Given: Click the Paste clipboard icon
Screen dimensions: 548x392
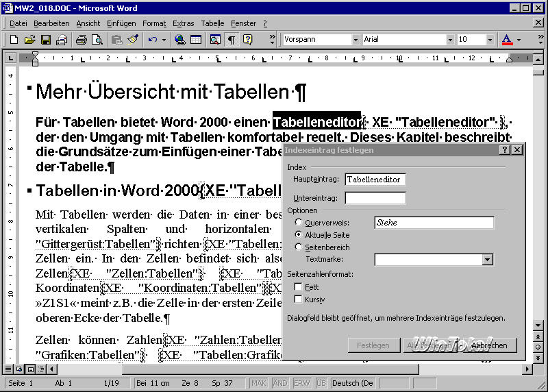Looking at the screenshot, I should (x=116, y=40).
